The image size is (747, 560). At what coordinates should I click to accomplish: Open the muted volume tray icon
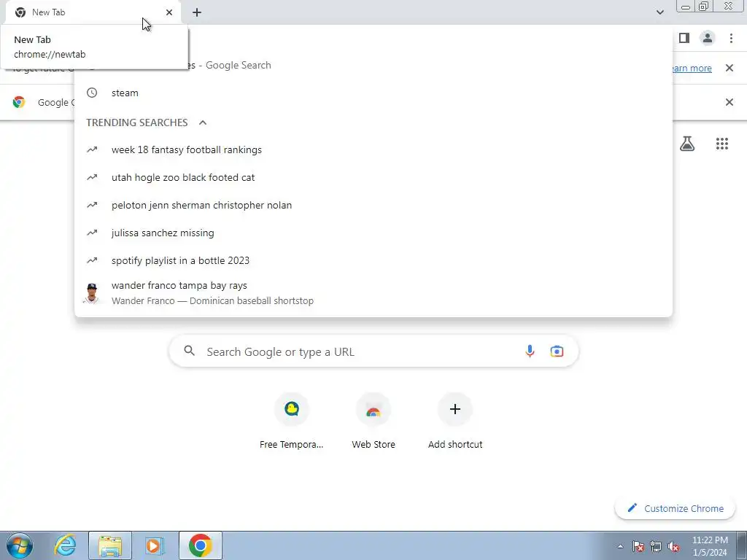tap(673, 546)
